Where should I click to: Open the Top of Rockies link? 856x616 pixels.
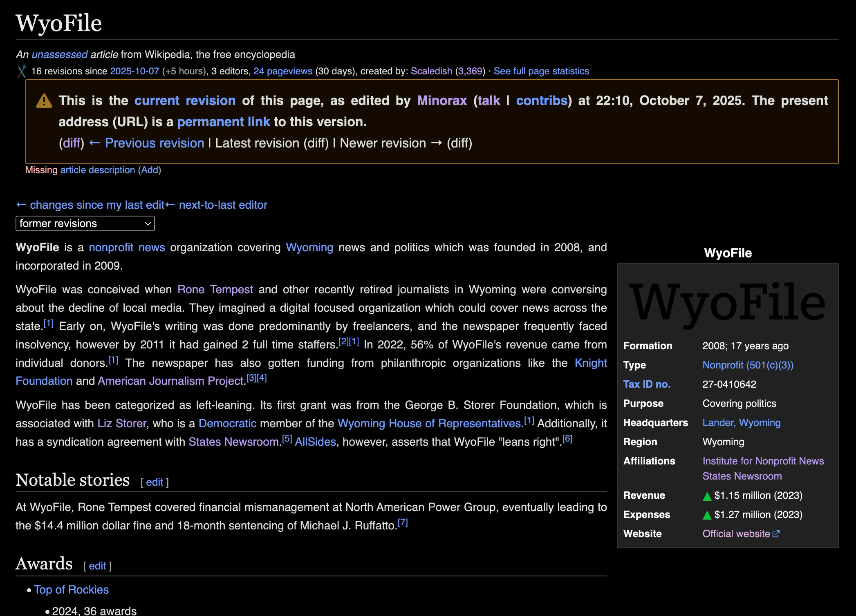(71, 590)
